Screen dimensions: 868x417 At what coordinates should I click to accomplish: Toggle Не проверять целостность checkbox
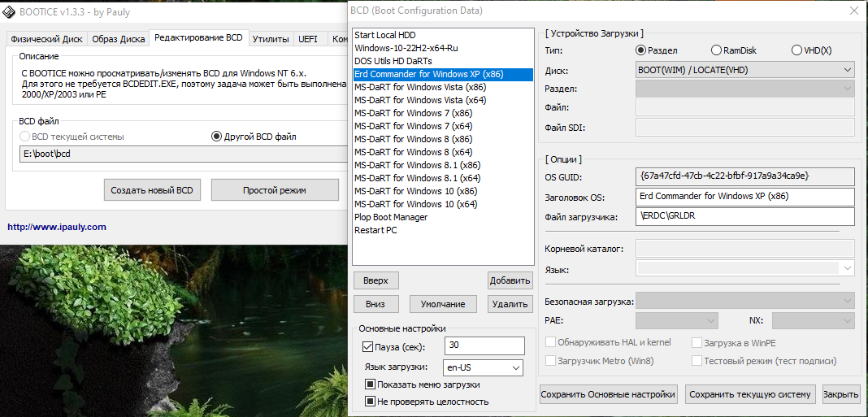point(370,402)
